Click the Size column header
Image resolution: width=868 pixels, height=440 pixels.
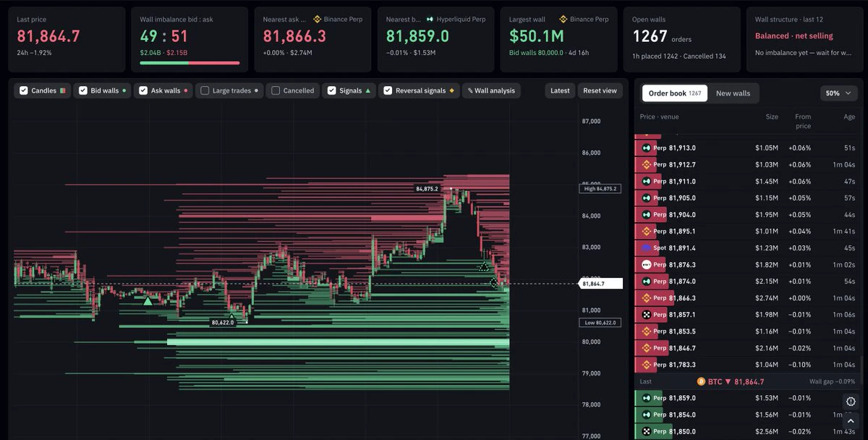pyautogui.click(x=772, y=117)
